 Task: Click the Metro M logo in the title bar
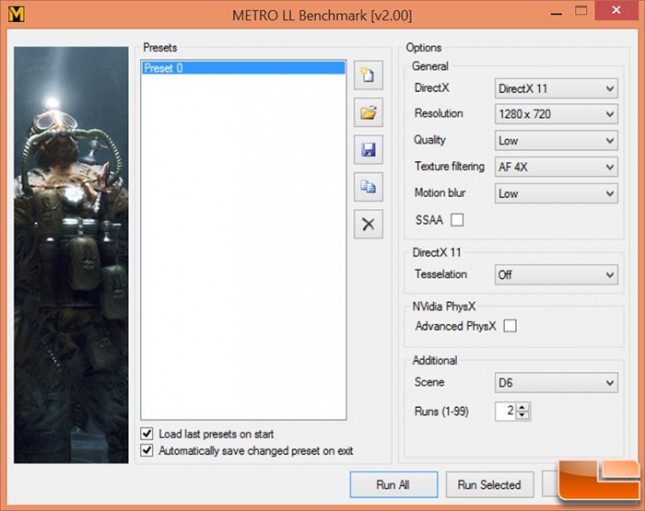16,14
